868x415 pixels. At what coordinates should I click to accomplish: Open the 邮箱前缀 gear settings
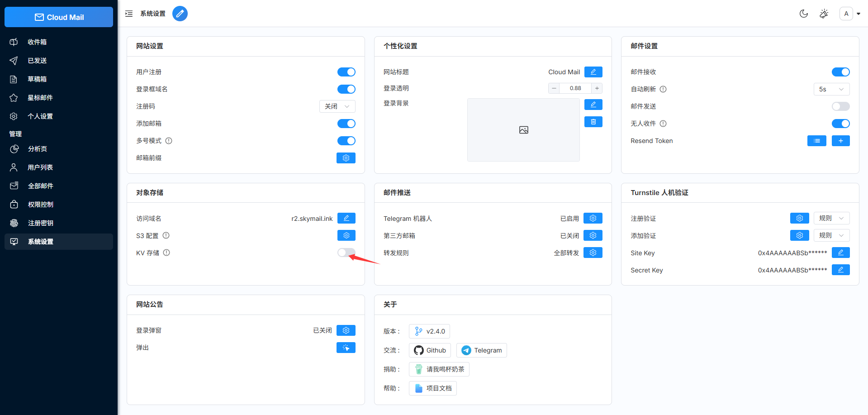346,158
